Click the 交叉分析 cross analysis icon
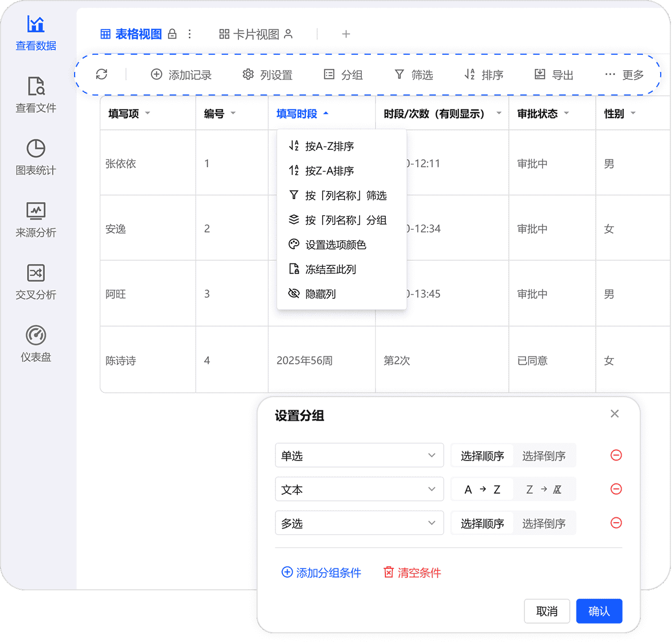Screen dimensions: 672x644 (36, 273)
